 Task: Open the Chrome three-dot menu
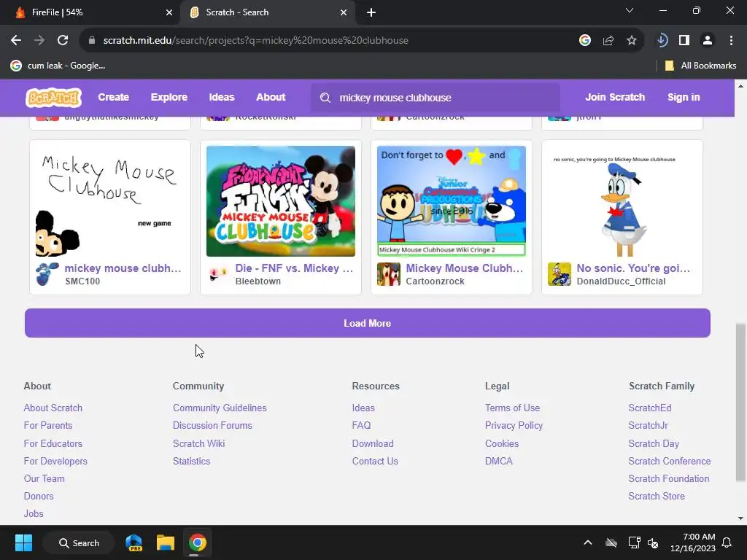coord(731,41)
